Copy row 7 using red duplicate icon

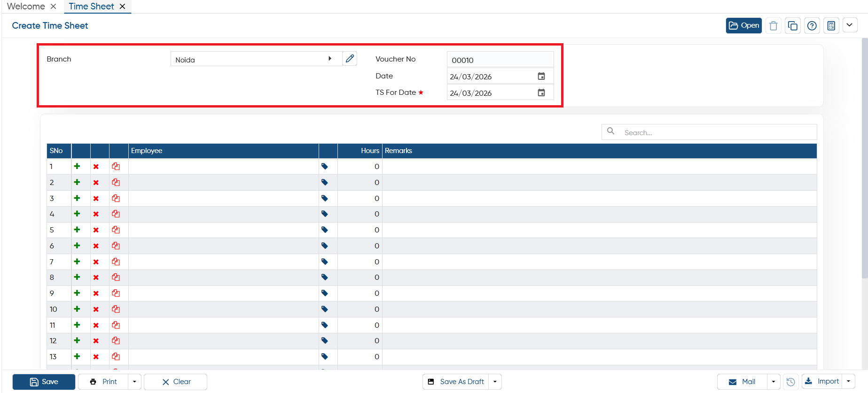click(116, 262)
